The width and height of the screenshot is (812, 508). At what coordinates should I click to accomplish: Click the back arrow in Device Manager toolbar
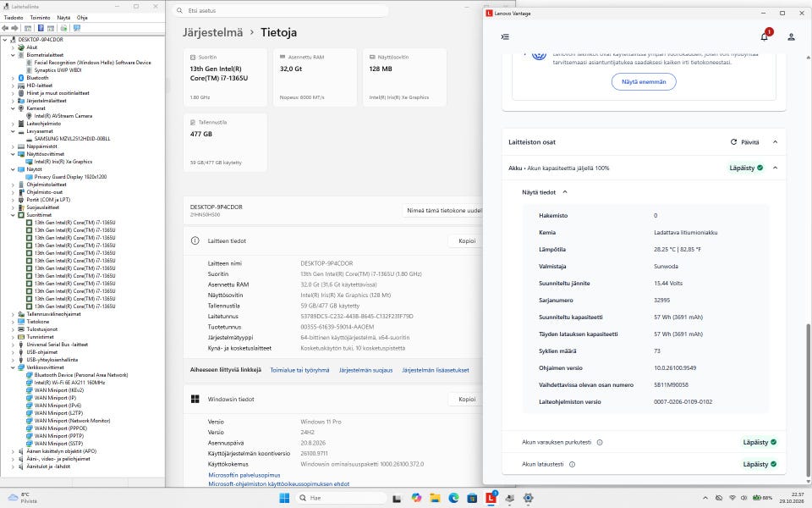point(6,28)
